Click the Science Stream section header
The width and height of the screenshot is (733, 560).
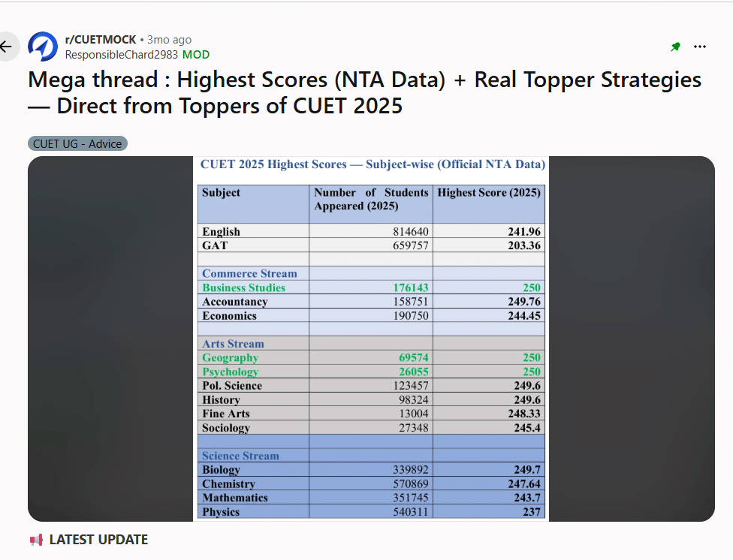click(240, 456)
